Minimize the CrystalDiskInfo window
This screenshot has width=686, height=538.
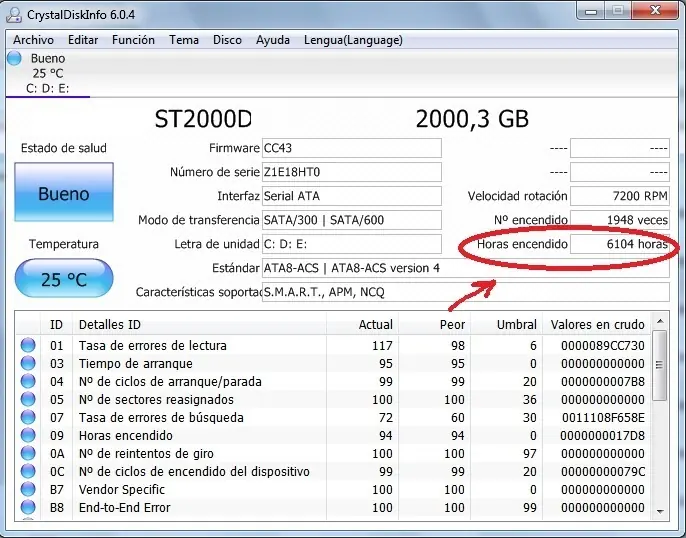pos(591,11)
